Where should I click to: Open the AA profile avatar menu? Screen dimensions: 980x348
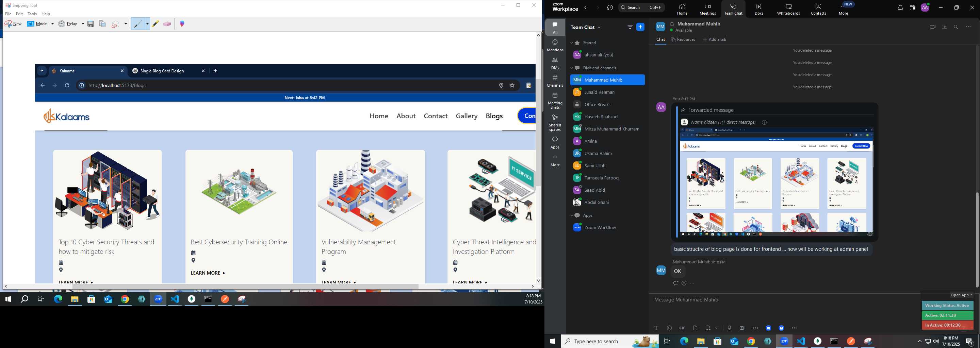925,7
